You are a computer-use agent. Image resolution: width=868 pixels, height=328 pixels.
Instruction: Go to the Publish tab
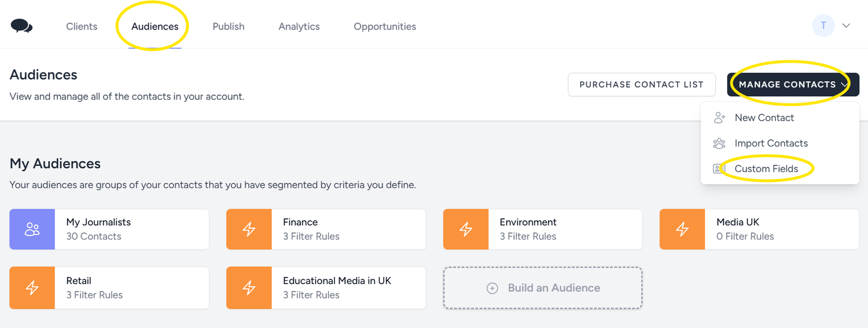click(x=229, y=27)
